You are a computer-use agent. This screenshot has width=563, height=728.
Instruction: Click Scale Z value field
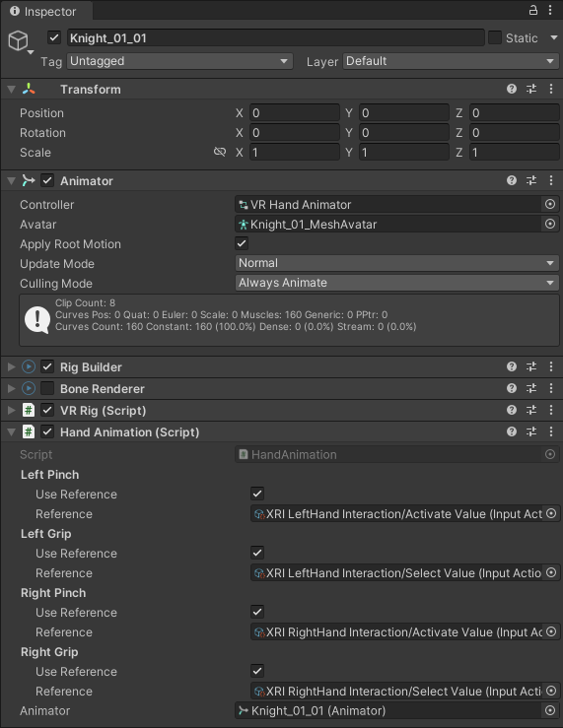click(x=515, y=153)
